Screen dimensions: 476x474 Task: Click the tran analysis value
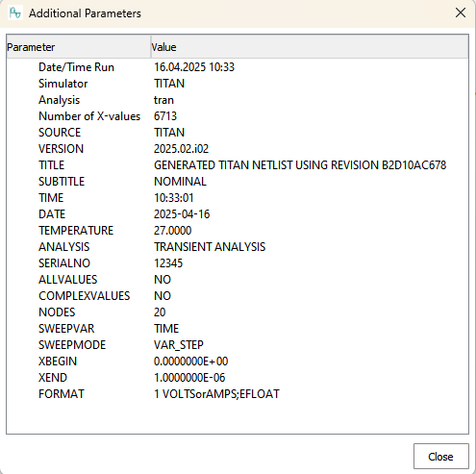coord(163,100)
